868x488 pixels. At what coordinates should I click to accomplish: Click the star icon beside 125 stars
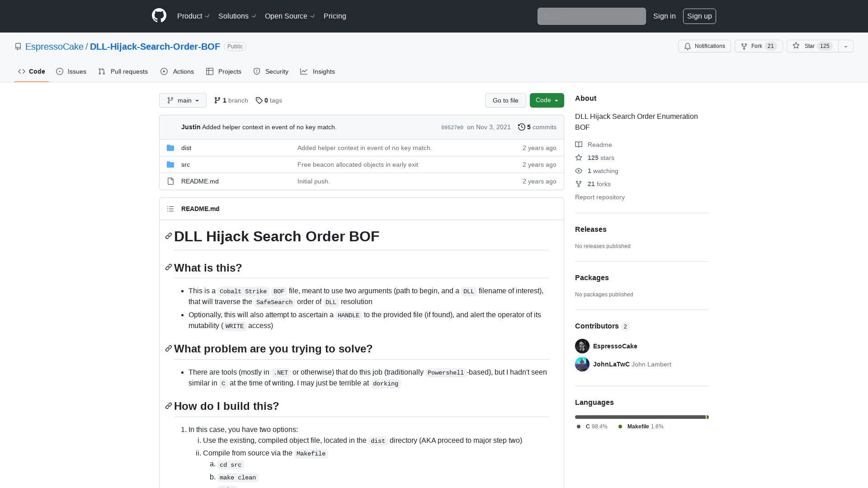579,158
